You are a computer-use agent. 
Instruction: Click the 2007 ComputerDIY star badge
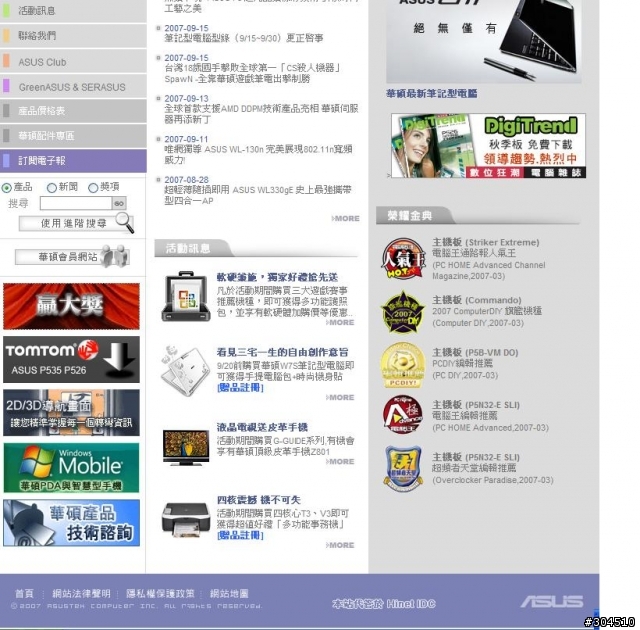403,312
